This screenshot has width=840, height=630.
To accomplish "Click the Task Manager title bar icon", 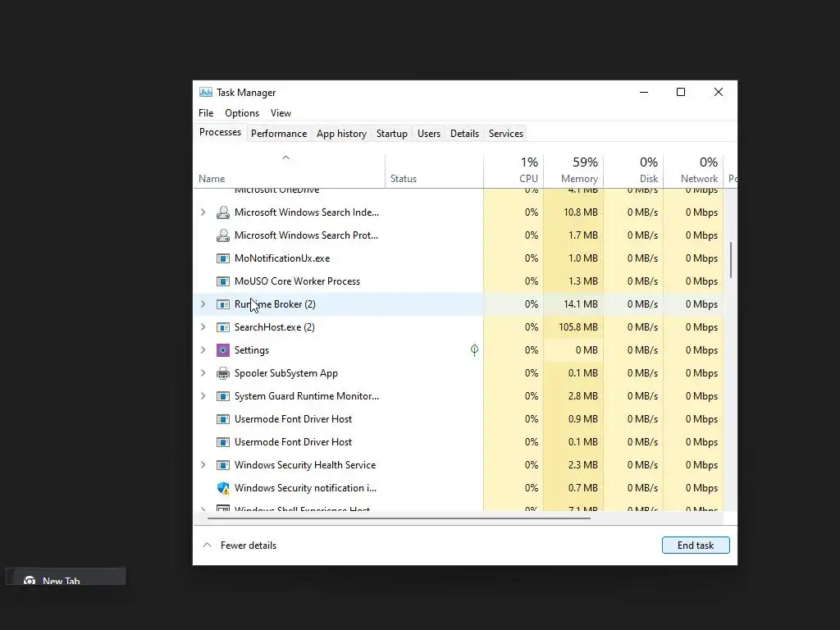I will 206,92.
